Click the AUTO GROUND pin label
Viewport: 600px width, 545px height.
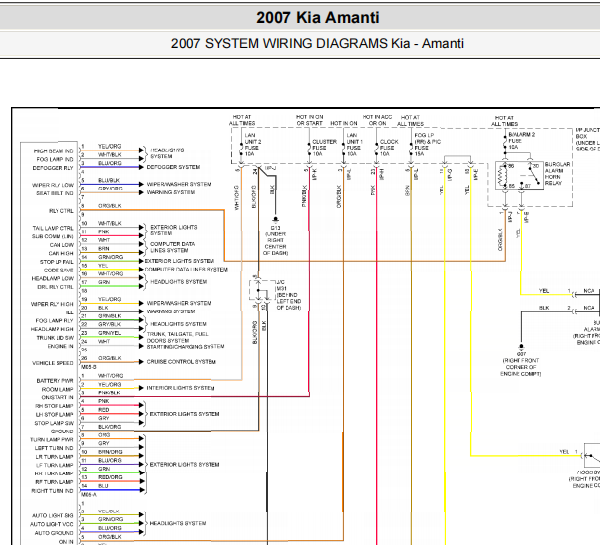coord(54,533)
